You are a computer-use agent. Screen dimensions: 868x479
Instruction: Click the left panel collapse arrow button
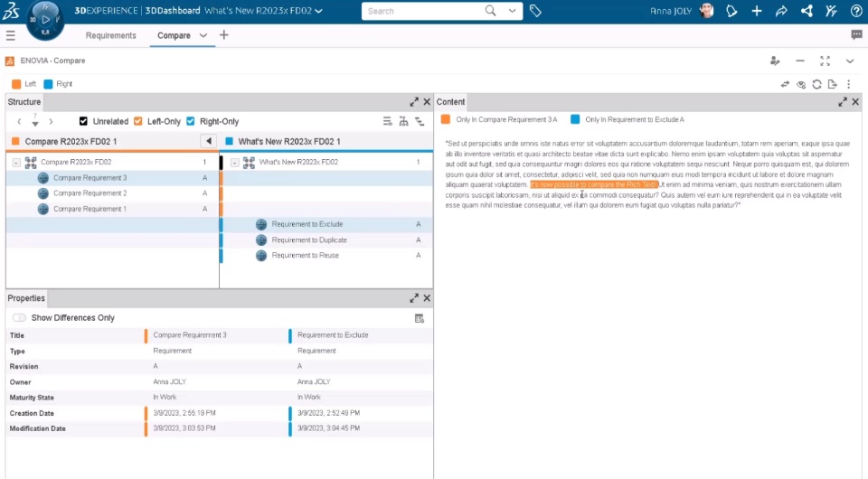click(x=208, y=141)
